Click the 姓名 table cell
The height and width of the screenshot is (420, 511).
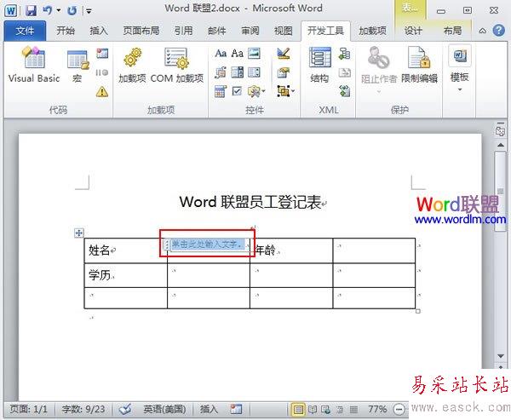(125, 250)
